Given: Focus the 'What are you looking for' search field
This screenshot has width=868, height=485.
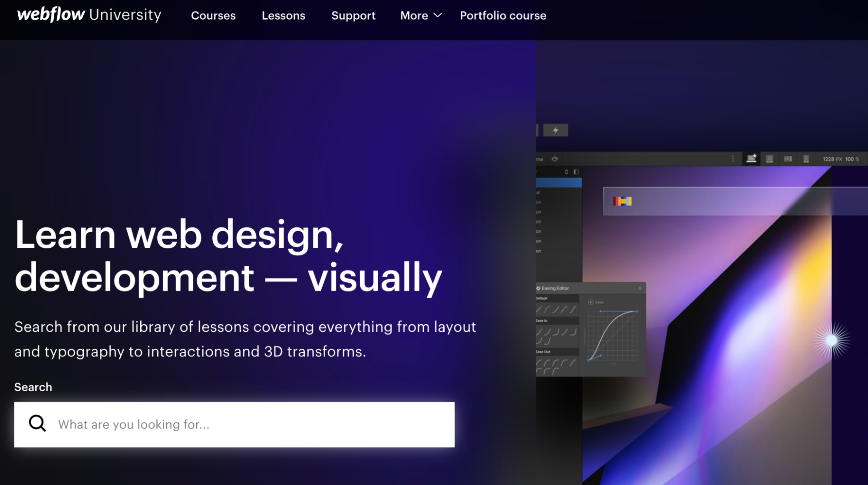Looking at the screenshot, I should (234, 424).
